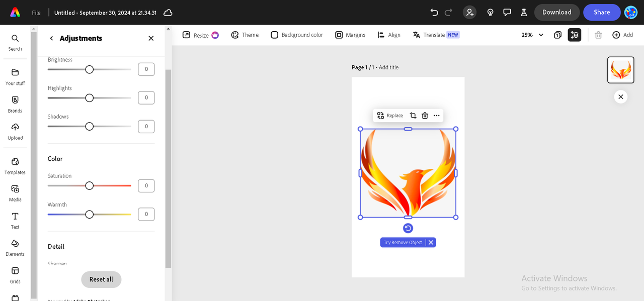Click the crop icon above the image
Image resolution: width=644 pixels, height=301 pixels.
(413, 116)
